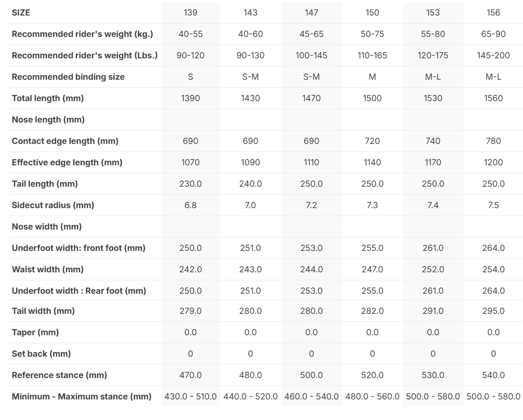Select the 6.8 sidecut radius value
This screenshot has width=523, height=420.
(x=190, y=205)
